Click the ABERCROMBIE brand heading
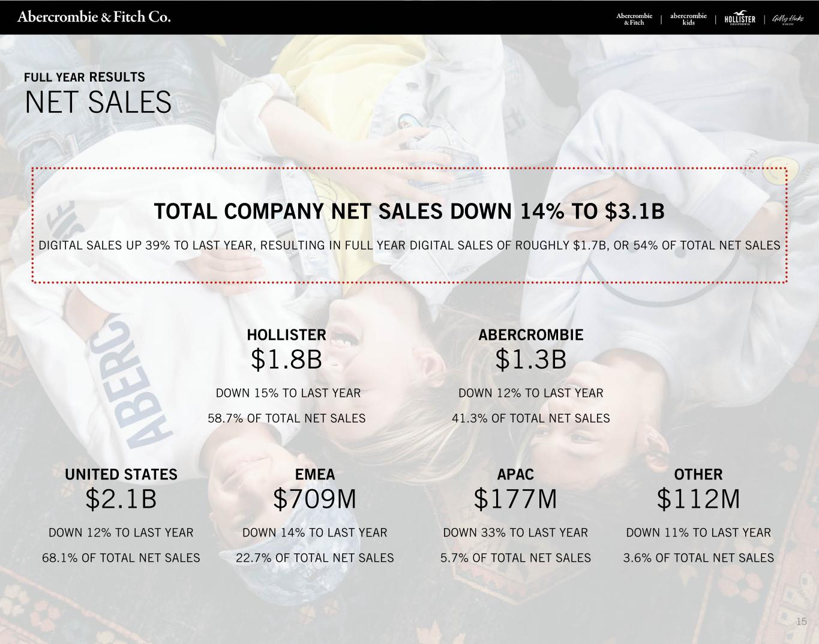Viewport: 819px width, 644px height. click(x=531, y=334)
